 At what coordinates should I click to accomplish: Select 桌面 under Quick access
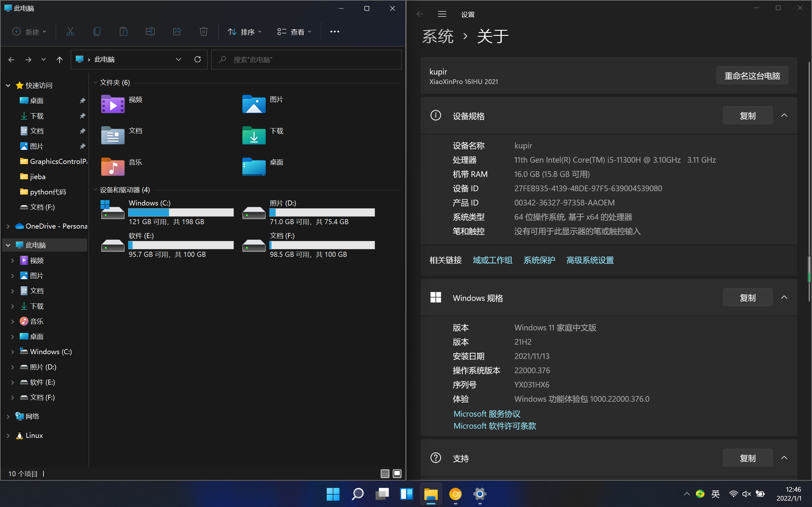37,101
